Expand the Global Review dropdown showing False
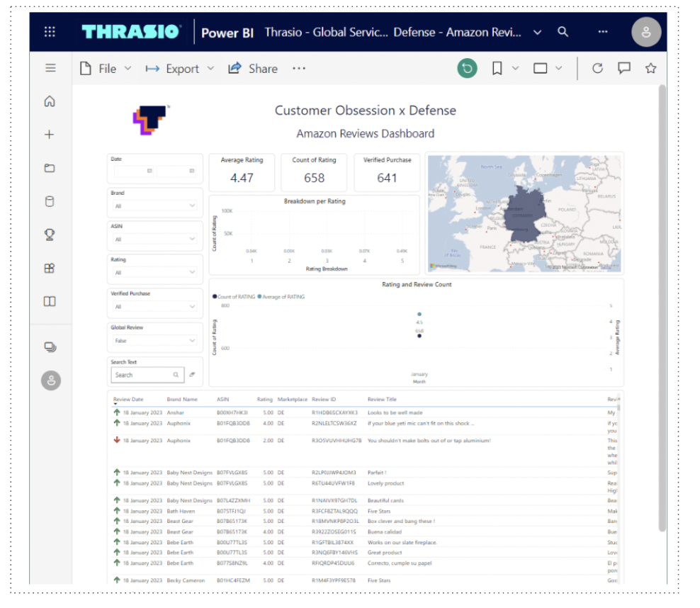This screenshot has height=608, width=700. [x=154, y=341]
